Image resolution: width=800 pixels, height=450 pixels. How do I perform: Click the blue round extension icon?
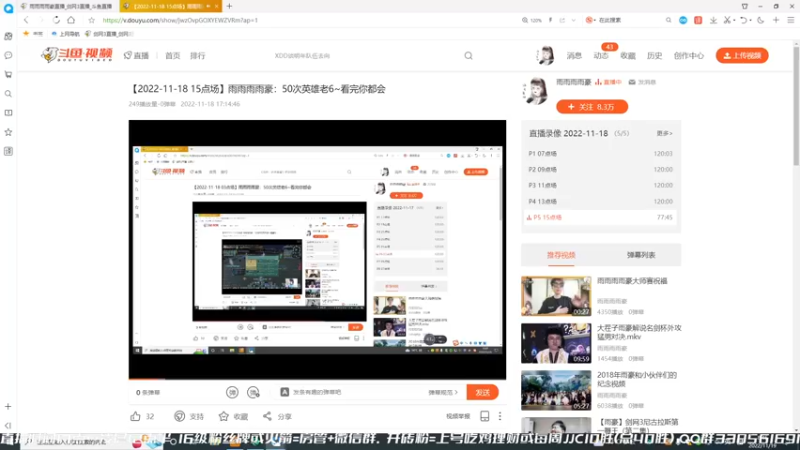coord(683,20)
